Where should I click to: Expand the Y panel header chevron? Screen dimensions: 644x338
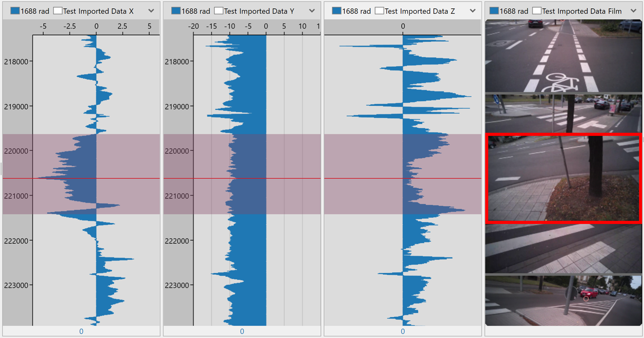(x=312, y=11)
